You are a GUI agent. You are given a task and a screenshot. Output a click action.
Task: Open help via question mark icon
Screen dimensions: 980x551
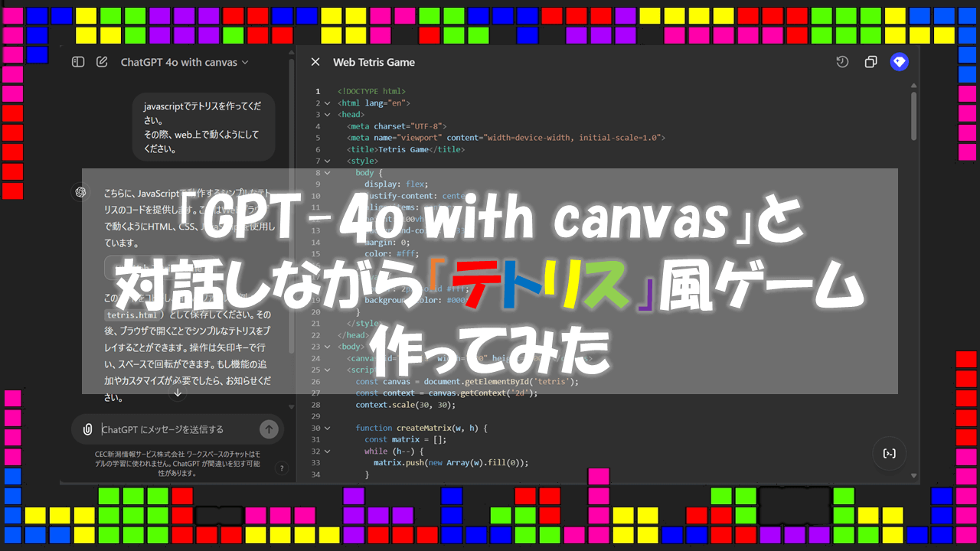(281, 468)
